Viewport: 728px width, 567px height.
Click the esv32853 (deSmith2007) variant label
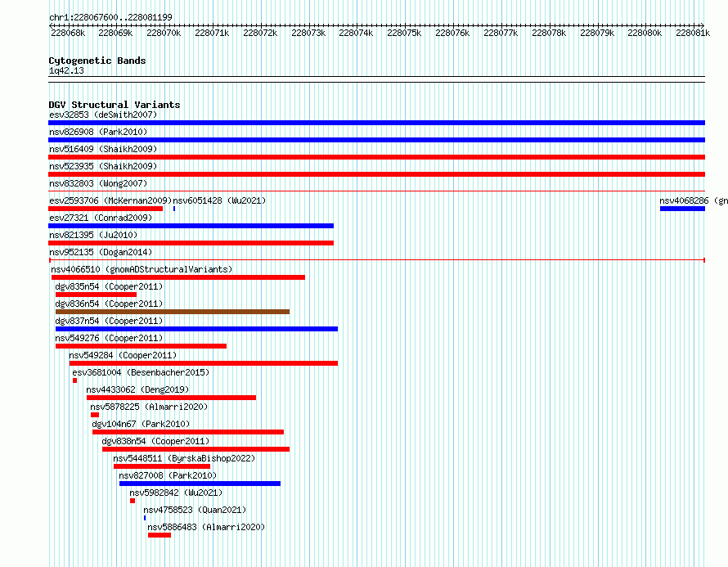pos(103,115)
